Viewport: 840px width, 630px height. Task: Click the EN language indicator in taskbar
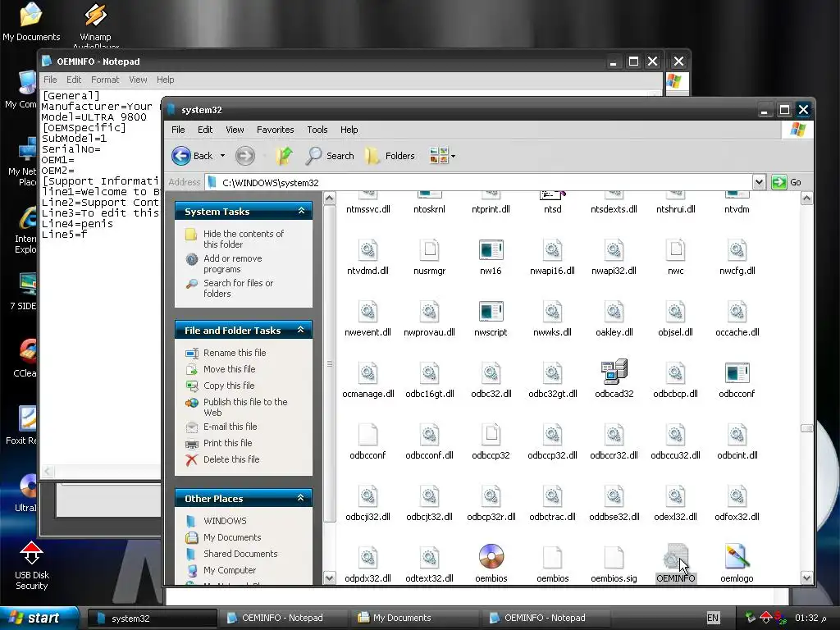pyautogui.click(x=713, y=618)
